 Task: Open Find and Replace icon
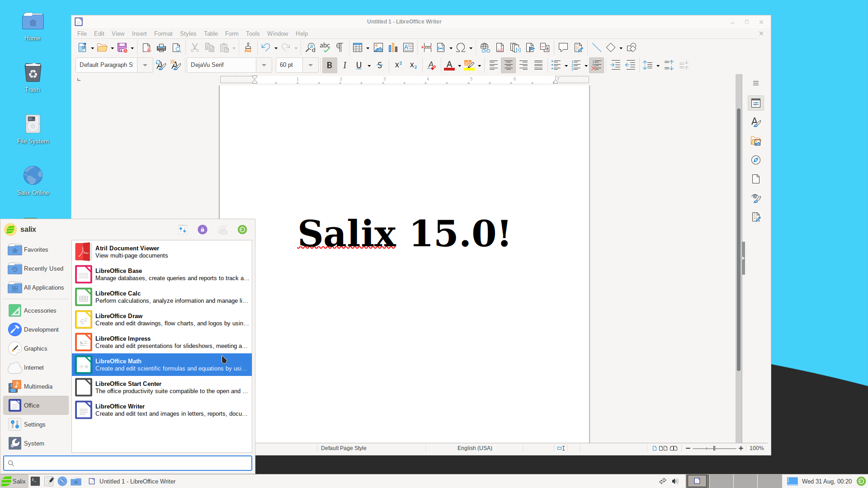pyautogui.click(x=310, y=48)
